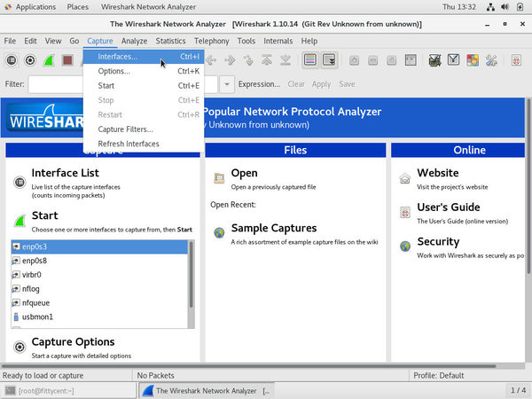The image size is (532, 399).
Task: Open the Security link
Action: coord(438,241)
